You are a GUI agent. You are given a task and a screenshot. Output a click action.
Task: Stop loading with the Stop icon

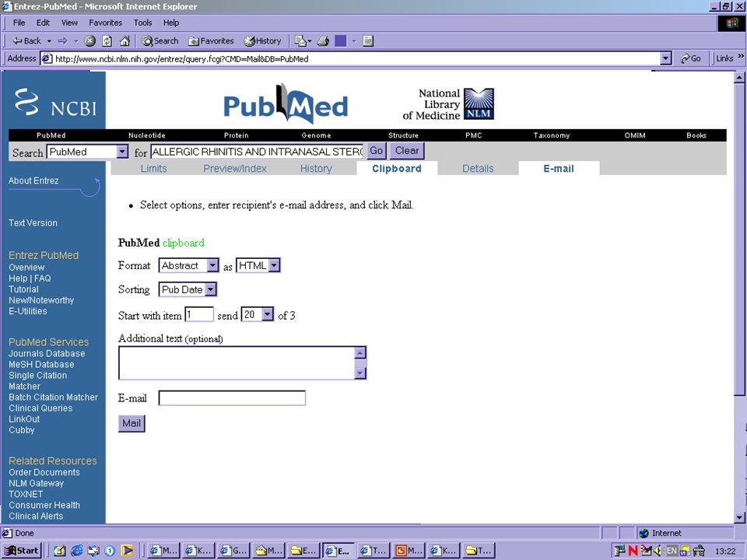(90, 41)
